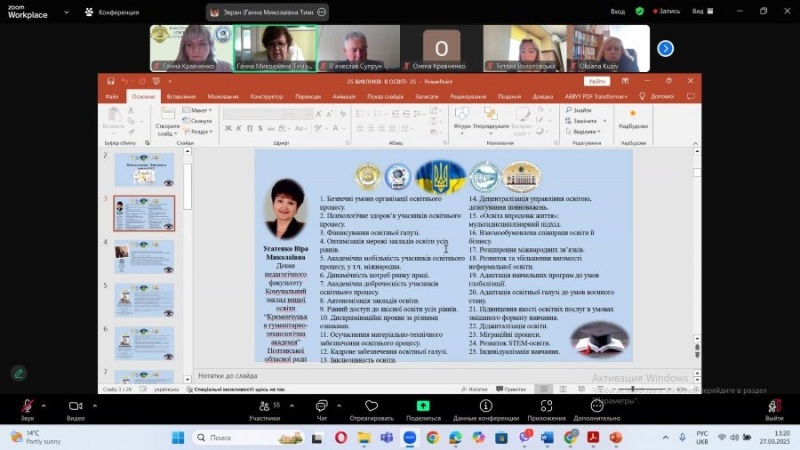This screenshot has height=450, width=800.
Task: Click the Увійти sign-in button in PowerPoint
Action: pyautogui.click(x=597, y=81)
